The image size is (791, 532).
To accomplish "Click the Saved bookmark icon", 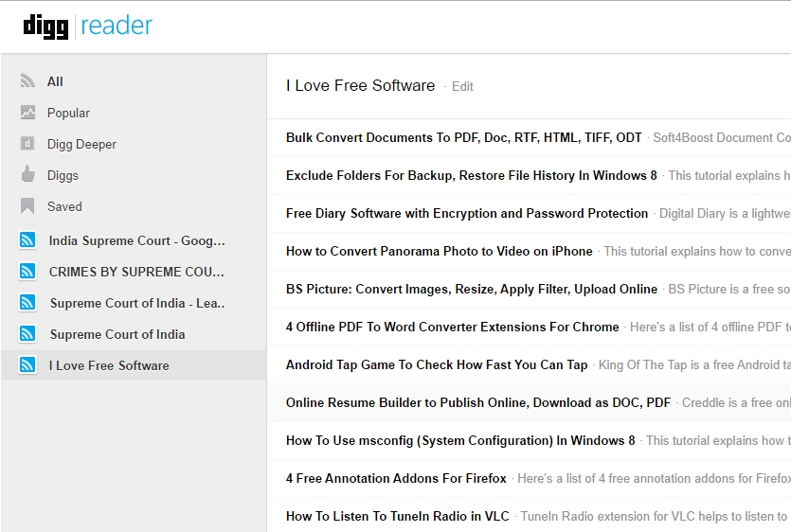I will (27, 206).
